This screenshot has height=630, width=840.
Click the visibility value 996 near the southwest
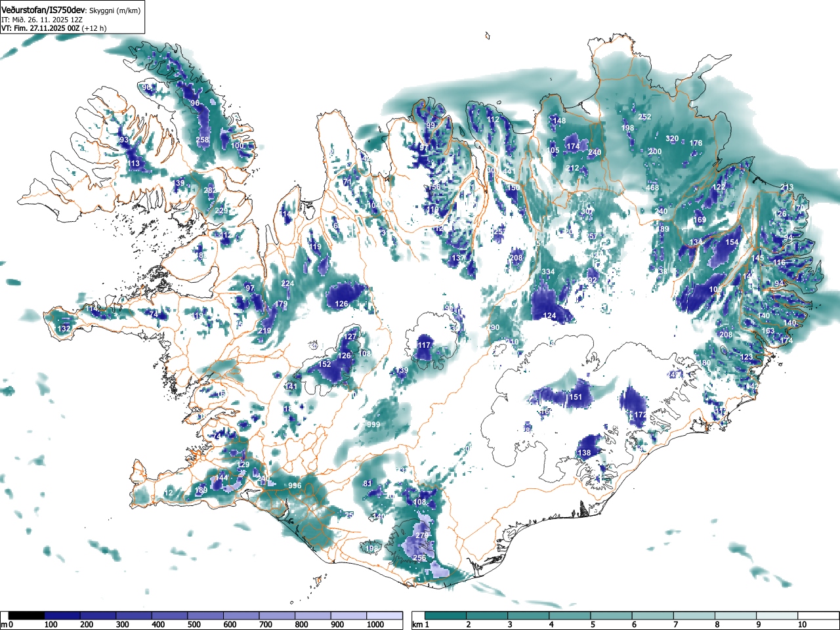coord(295,486)
